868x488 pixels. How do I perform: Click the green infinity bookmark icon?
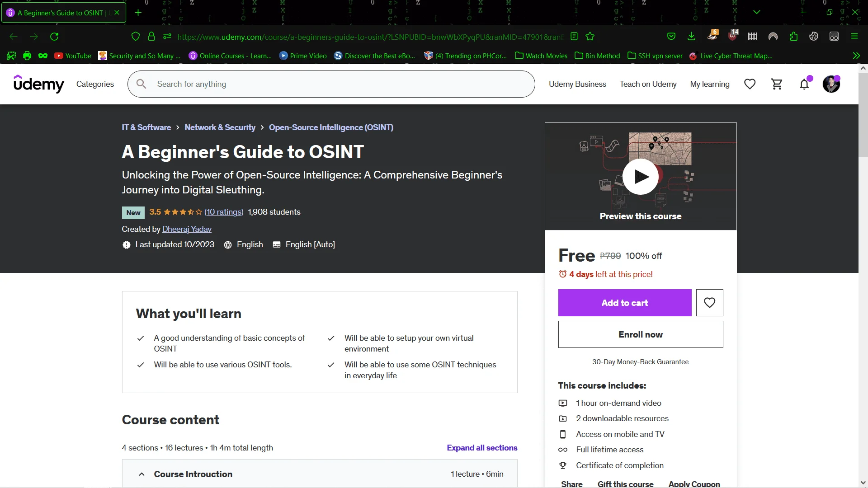(x=43, y=56)
